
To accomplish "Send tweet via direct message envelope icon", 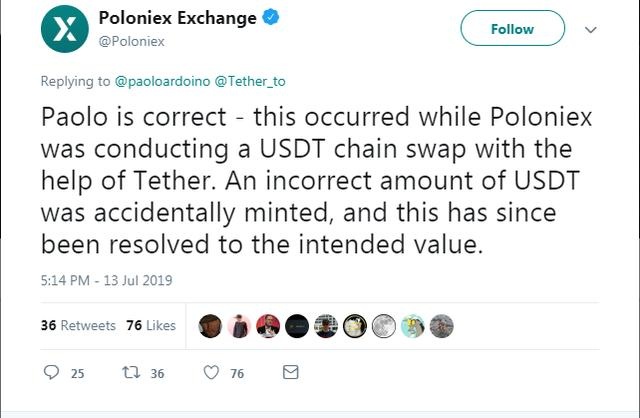I will [x=291, y=373].
